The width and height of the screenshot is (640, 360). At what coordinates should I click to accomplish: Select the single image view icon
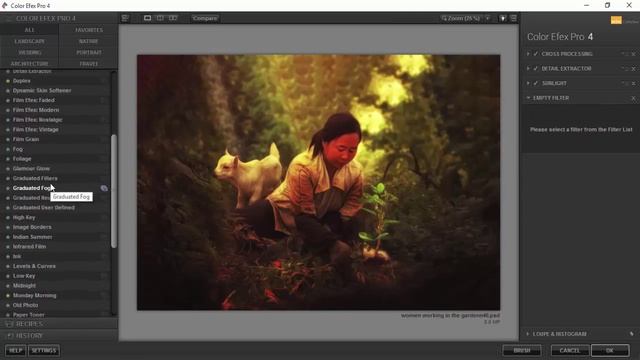click(x=147, y=18)
